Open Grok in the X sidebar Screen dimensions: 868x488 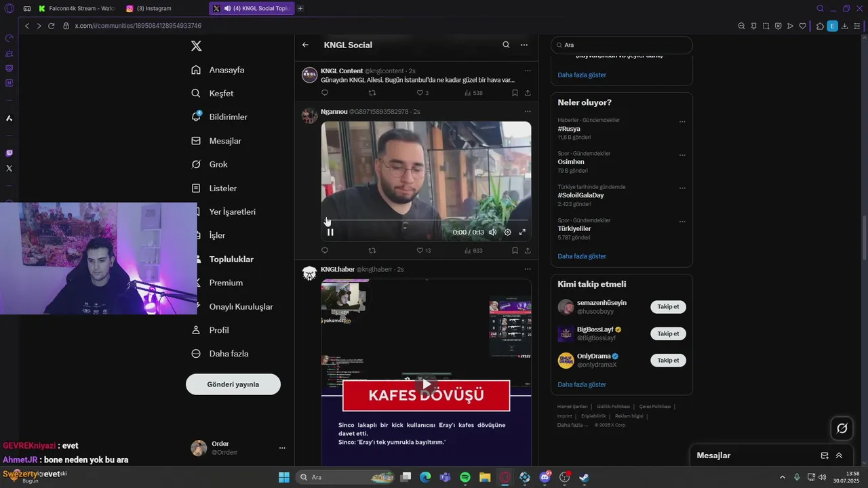(210, 165)
